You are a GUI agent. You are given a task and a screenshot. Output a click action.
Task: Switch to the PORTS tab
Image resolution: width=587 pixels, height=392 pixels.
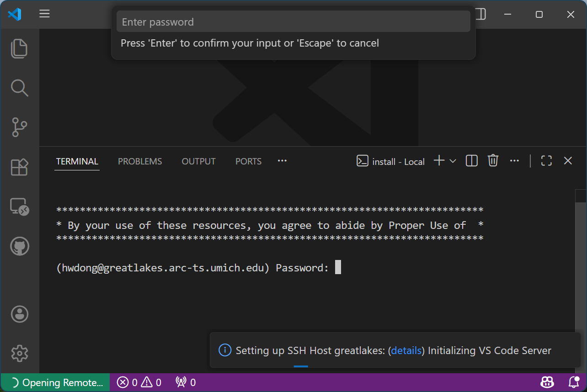248,161
